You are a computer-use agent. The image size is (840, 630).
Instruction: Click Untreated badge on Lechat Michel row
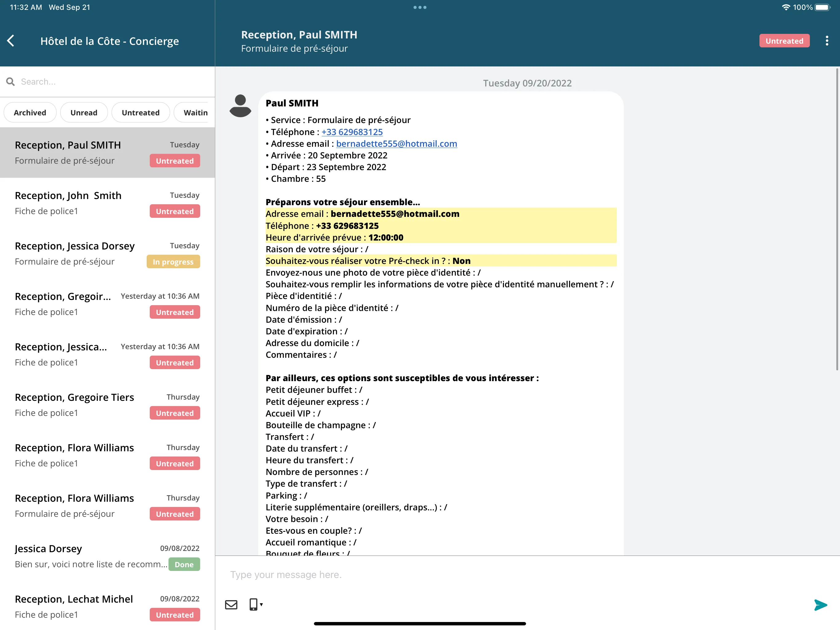point(175,615)
